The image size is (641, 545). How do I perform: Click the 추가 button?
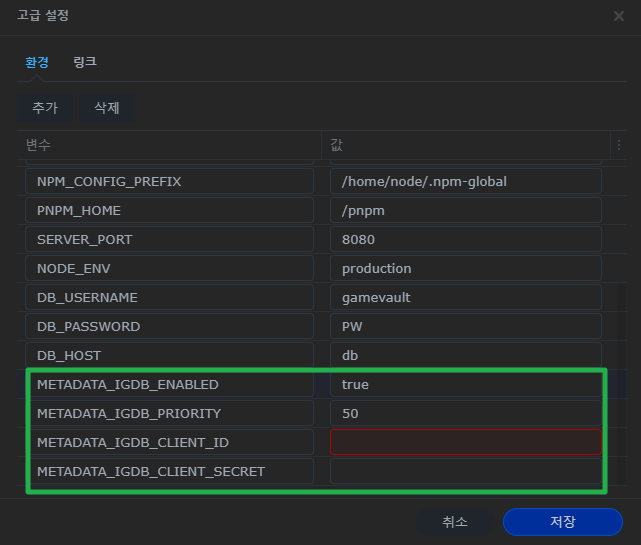45,108
